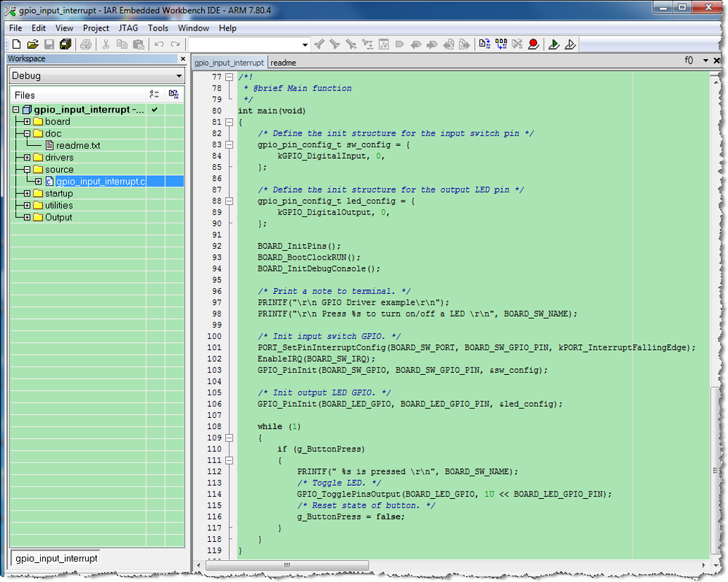728x582 pixels.
Task: Open the View menu
Action: 64,28
